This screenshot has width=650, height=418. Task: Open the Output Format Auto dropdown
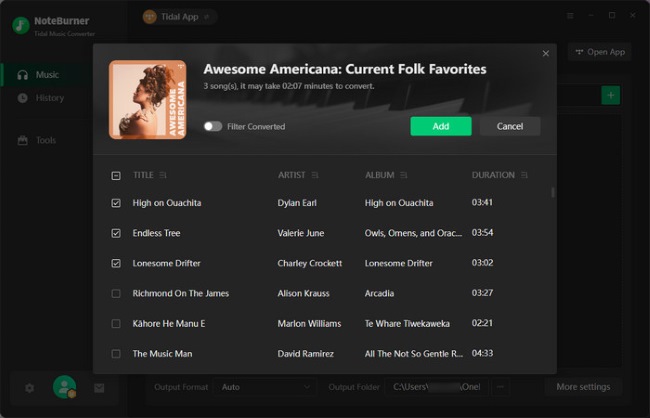point(265,387)
